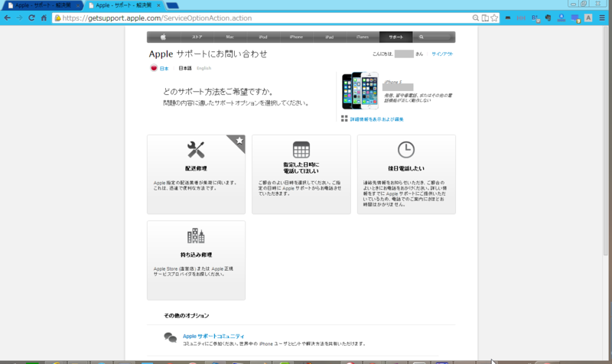Choose 日本語 language
The image size is (612, 364).
185,68
